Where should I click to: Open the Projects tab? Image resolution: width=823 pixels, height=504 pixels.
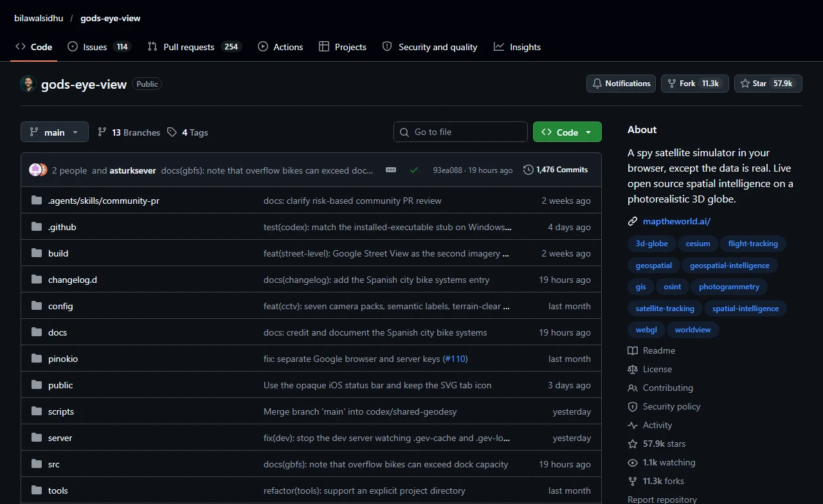click(343, 47)
